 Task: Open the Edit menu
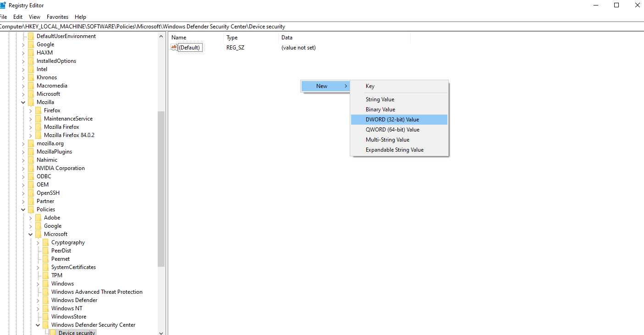point(18,16)
